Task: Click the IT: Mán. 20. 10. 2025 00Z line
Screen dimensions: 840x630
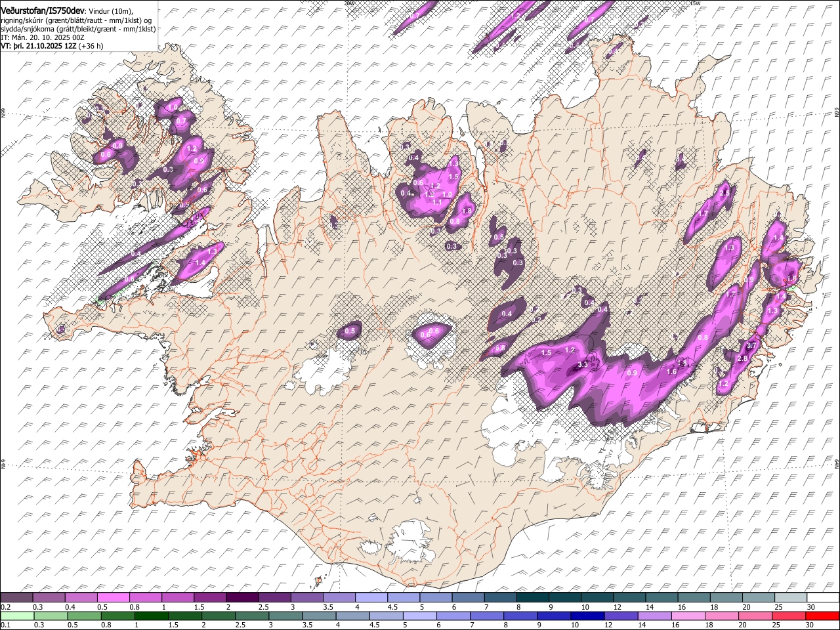Action: 43,37
